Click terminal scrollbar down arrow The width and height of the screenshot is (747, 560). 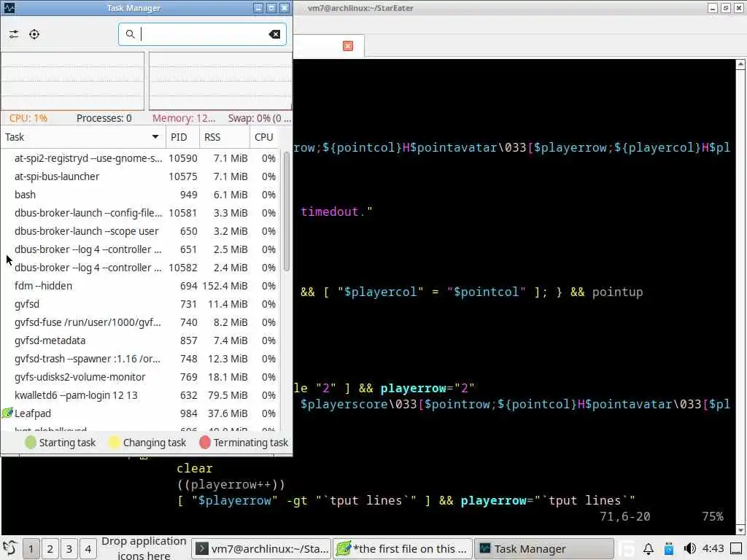(740, 530)
